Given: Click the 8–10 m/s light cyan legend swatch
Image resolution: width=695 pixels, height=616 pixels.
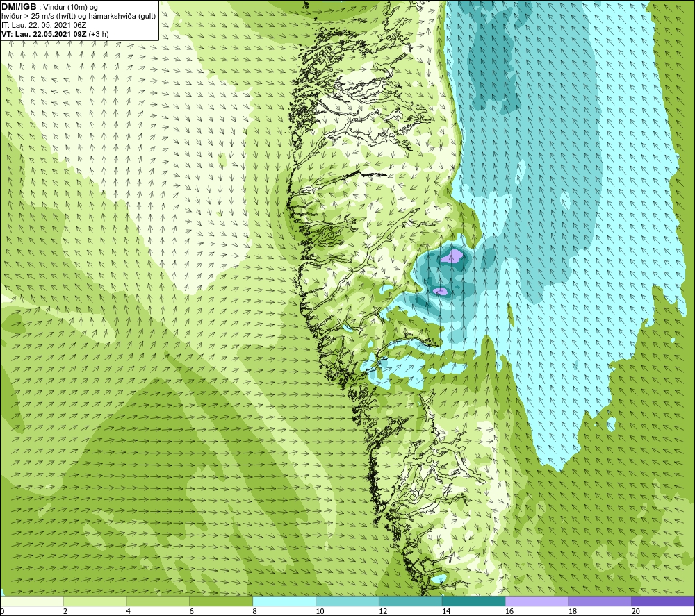Looking at the screenshot, I should [284, 601].
